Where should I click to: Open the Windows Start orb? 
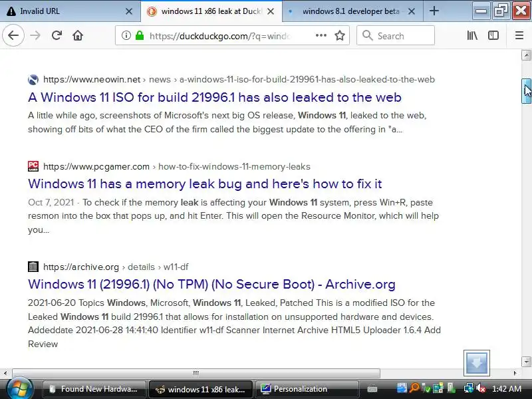[x=20, y=388]
